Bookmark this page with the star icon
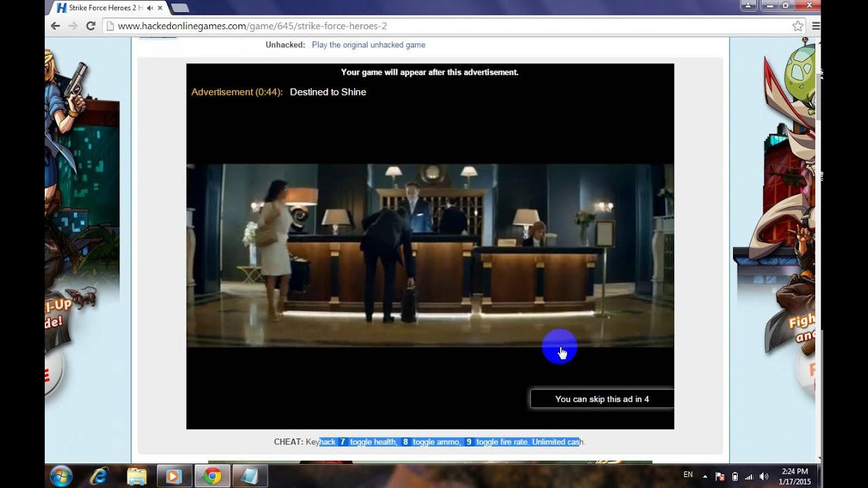 click(x=798, y=26)
